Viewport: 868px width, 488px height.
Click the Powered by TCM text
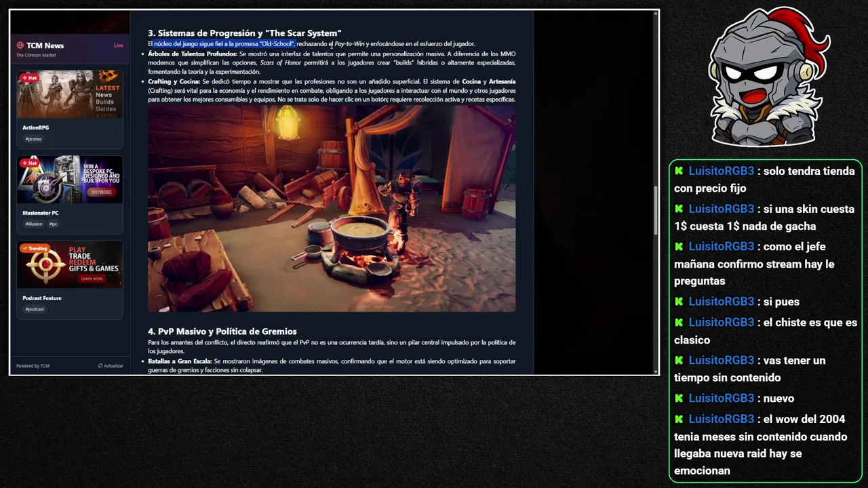point(33,366)
